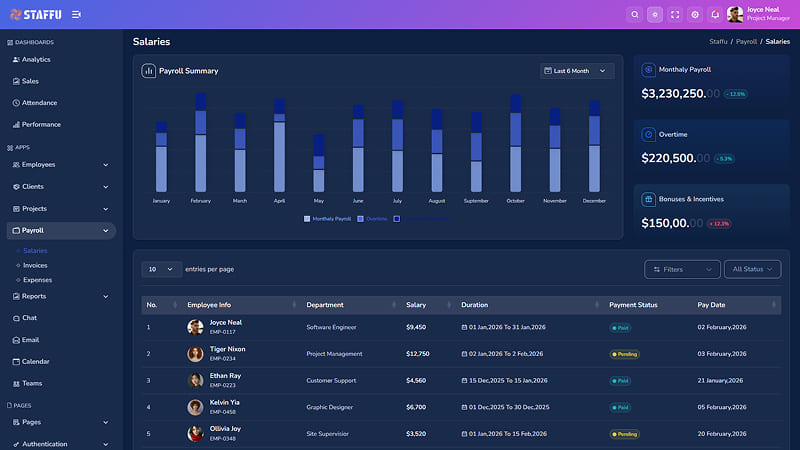Viewport: 800px width, 450px height.
Task: Click the Bonuses & Incentives gift icon
Action: 648,199
